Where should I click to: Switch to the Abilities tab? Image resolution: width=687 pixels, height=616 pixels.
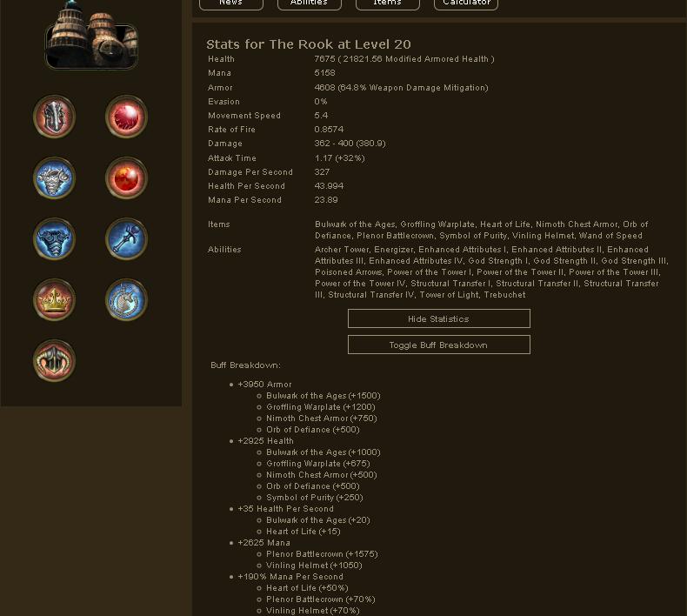[x=310, y=3]
